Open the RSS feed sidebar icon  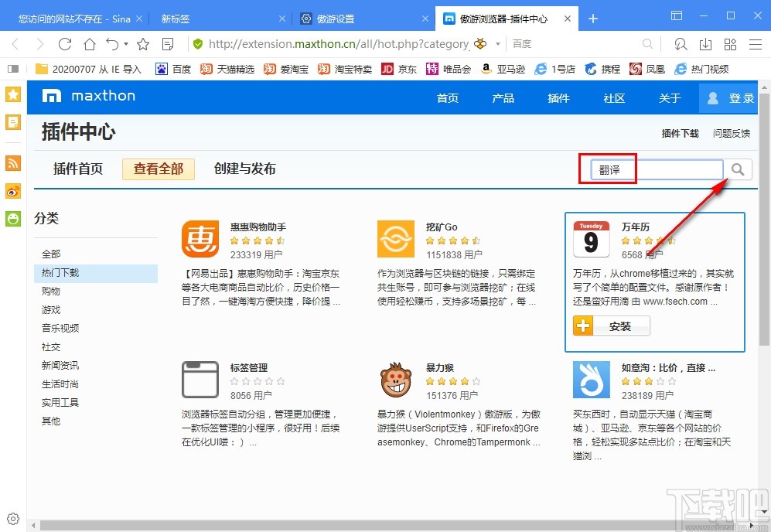[x=13, y=162]
